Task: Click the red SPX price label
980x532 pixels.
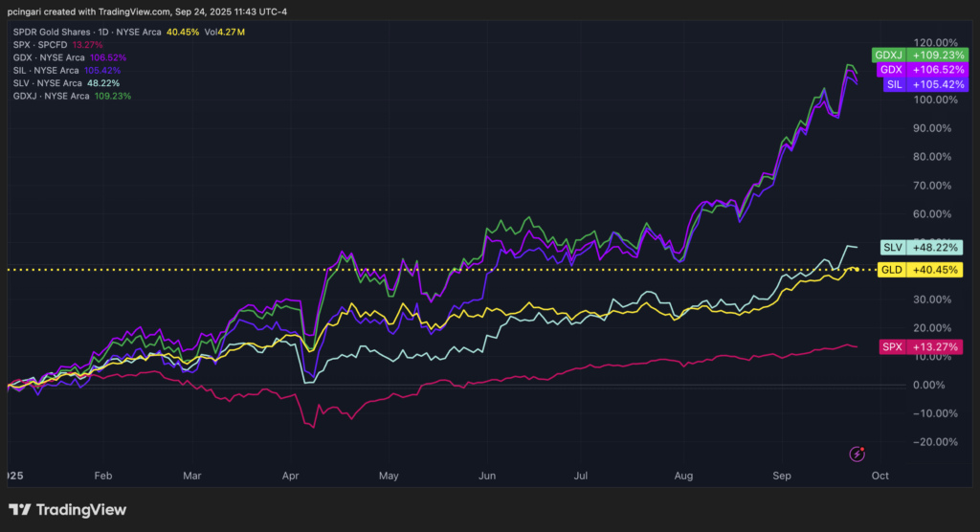Action: [916, 346]
